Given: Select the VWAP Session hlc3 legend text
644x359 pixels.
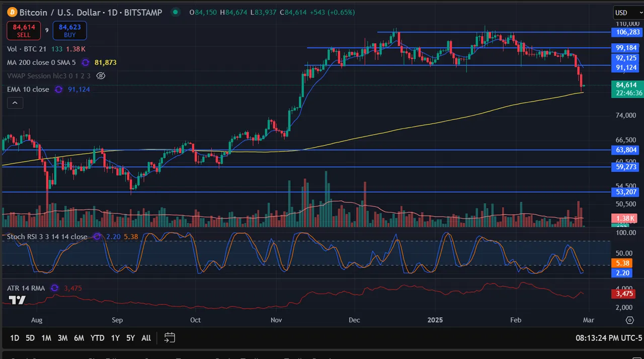Looking at the screenshot, I should [x=49, y=76].
